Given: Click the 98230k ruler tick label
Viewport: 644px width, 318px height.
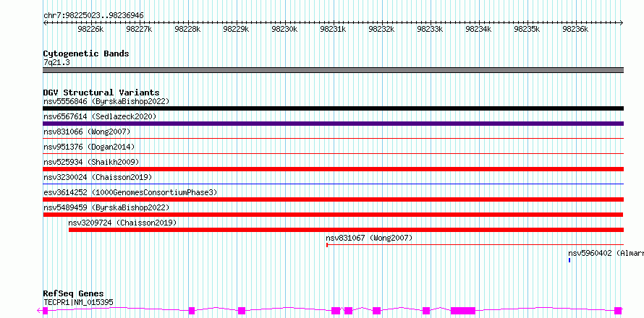Looking at the screenshot, I should [284, 29].
